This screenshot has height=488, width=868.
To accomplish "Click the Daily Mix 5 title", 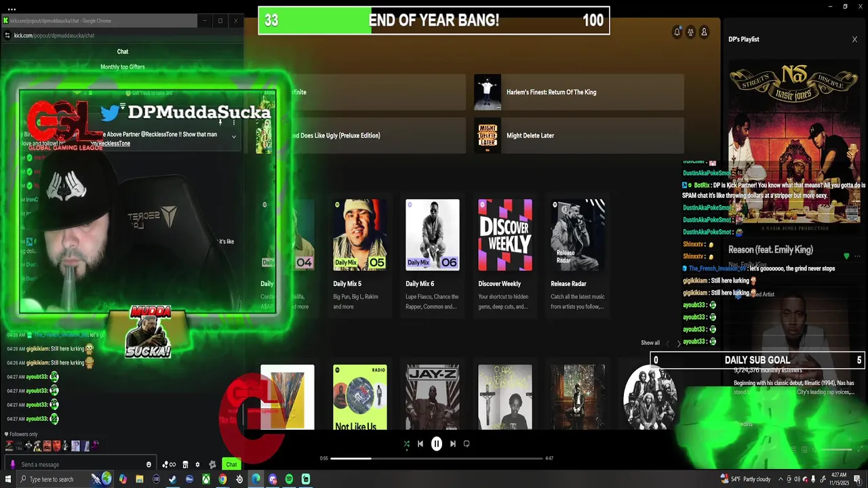I will (347, 284).
